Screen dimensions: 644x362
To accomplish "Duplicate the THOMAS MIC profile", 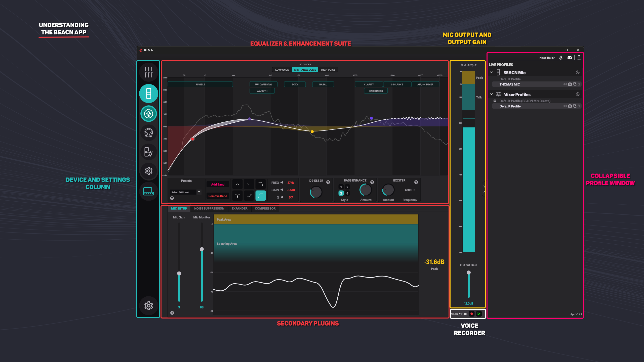I will pyautogui.click(x=575, y=84).
